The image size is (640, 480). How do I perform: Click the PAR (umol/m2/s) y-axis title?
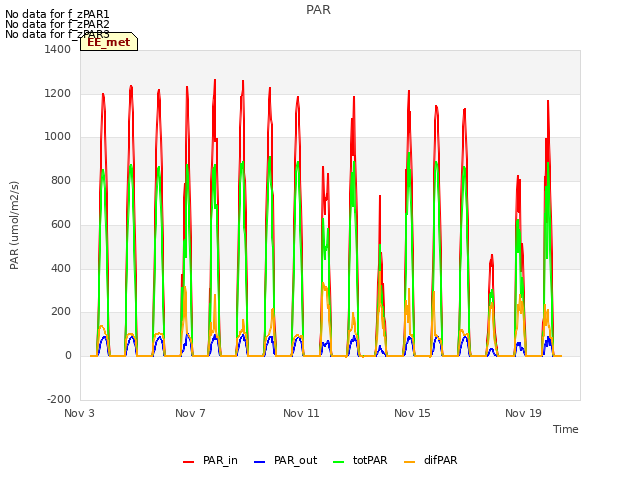click(x=14, y=225)
